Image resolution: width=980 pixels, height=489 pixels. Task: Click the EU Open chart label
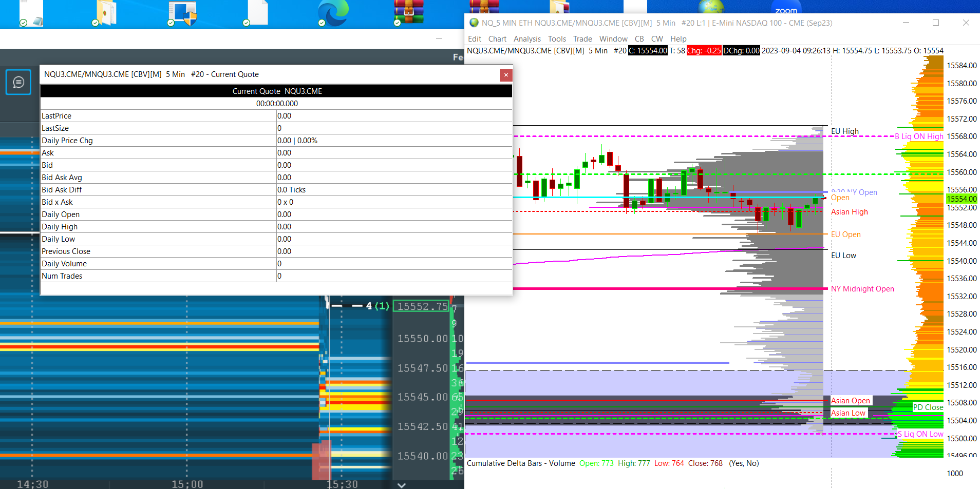click(x=846, y=234)
